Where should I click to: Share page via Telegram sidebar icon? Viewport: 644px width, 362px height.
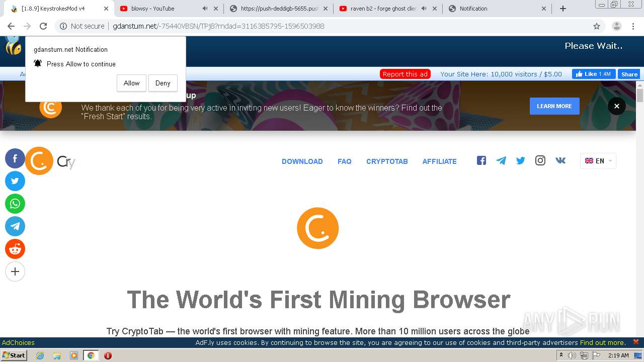click(x=15, y=226)
